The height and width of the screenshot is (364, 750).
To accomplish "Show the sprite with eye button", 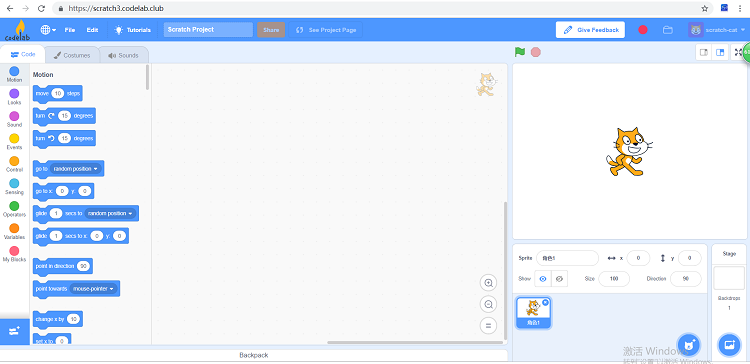I will [542, 278].
